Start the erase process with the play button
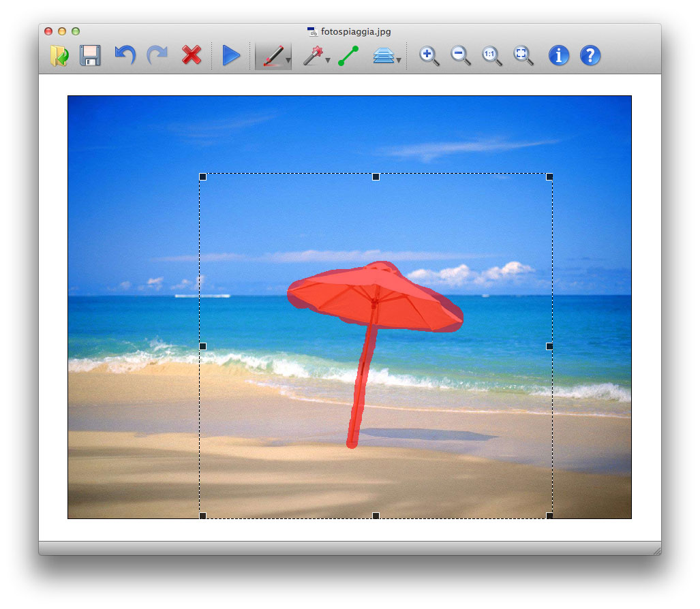Screen dimensions: 700x609 tap(231, 56)
